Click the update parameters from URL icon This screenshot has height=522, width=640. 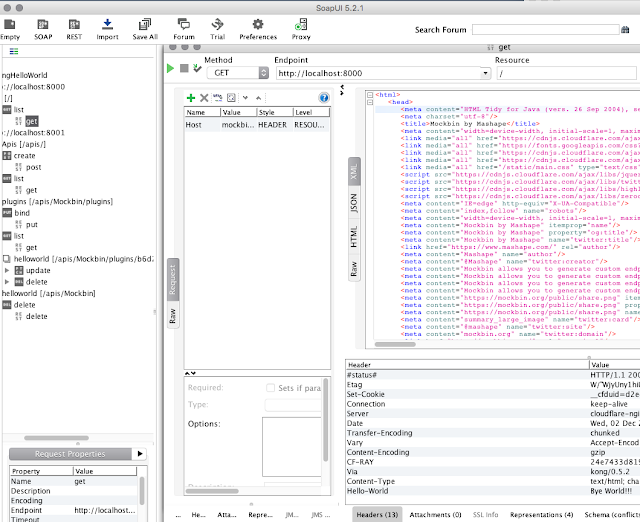pyautogui.click(x=218, y=98)
